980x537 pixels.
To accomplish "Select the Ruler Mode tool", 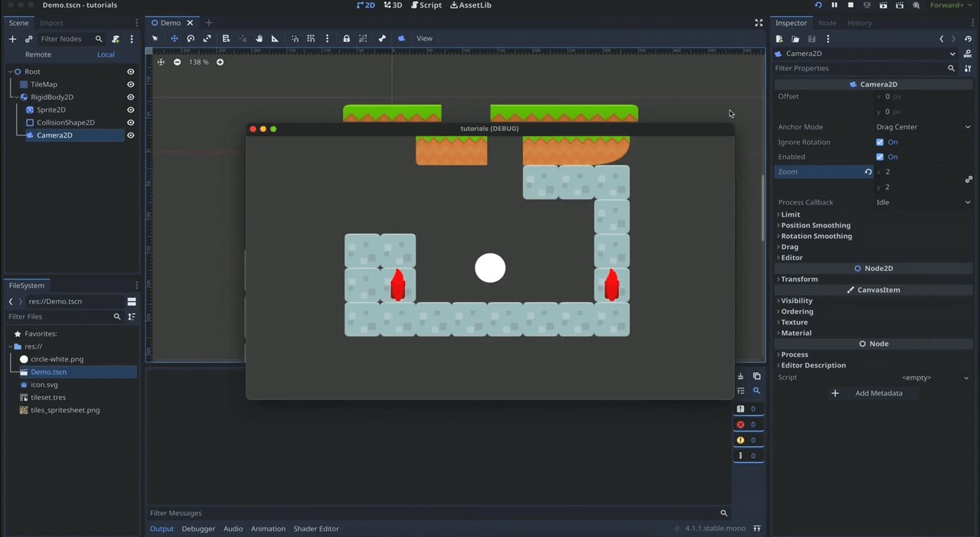I will point(275,38).
